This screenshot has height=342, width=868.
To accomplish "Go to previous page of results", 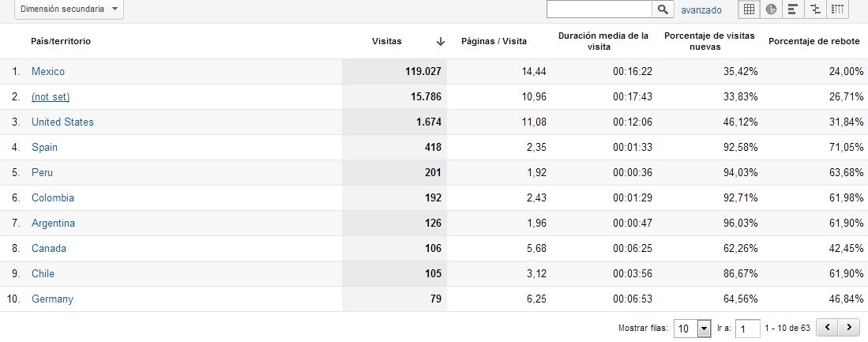I will 827,327.
